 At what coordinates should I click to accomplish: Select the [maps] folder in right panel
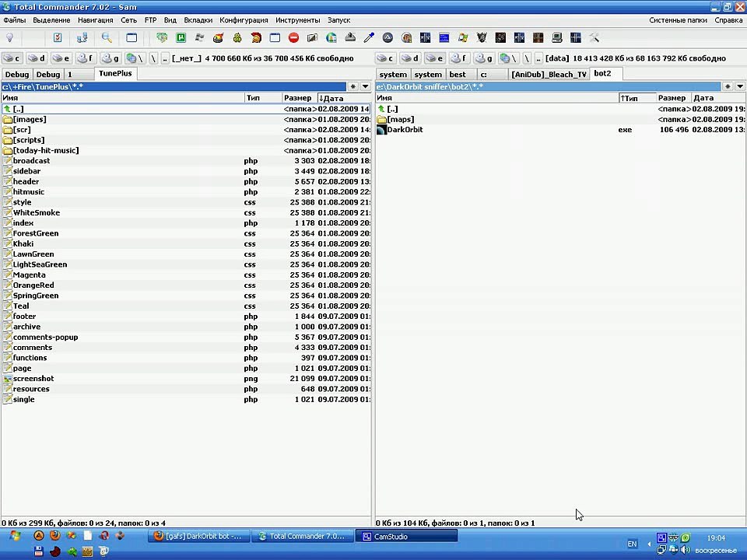(560, 120)
